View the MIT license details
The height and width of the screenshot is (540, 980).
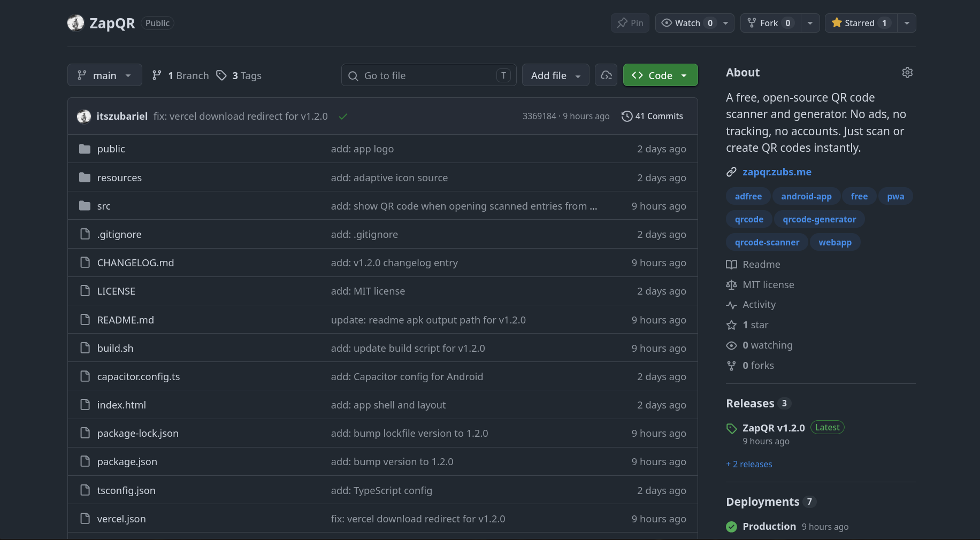[x=760, y=284]
